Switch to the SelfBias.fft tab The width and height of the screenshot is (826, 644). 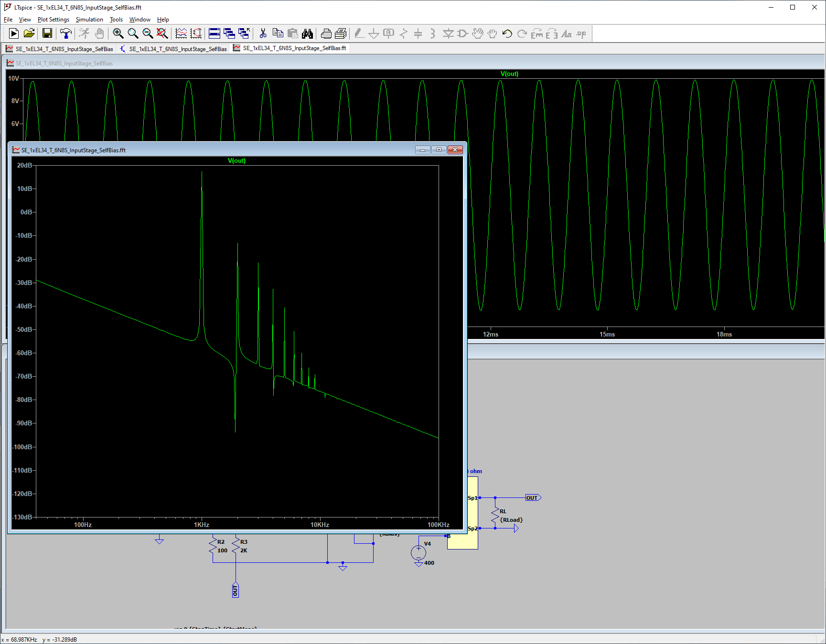click(290, 48)
